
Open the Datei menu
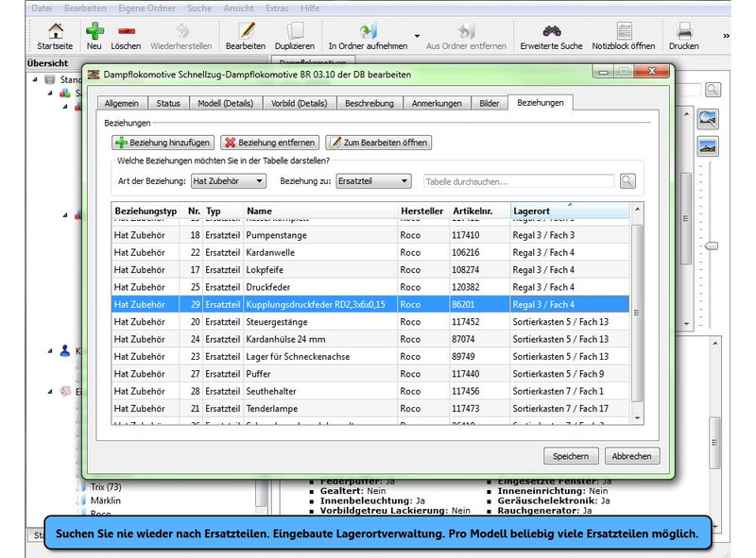pyautogui.click(x=42, y=8)
